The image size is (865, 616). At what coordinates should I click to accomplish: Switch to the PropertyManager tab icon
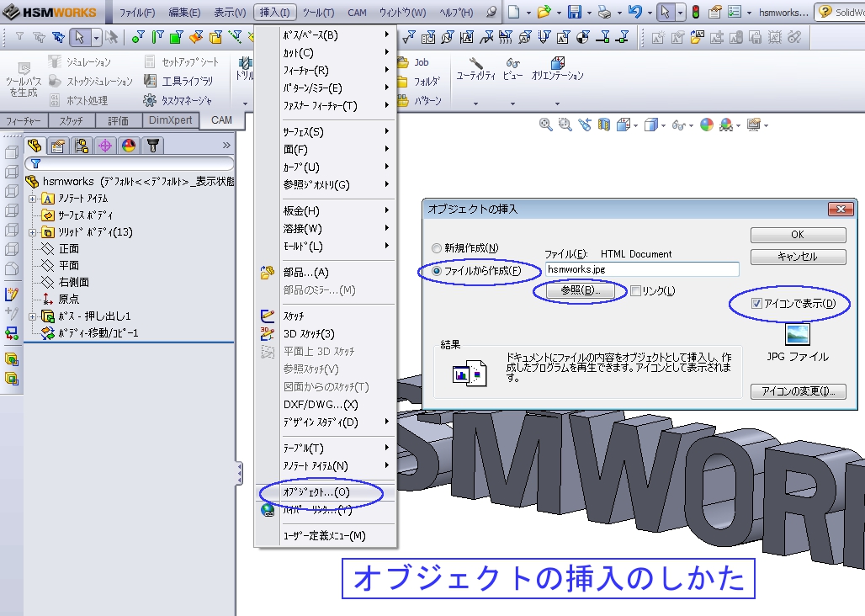pos(58,146)
